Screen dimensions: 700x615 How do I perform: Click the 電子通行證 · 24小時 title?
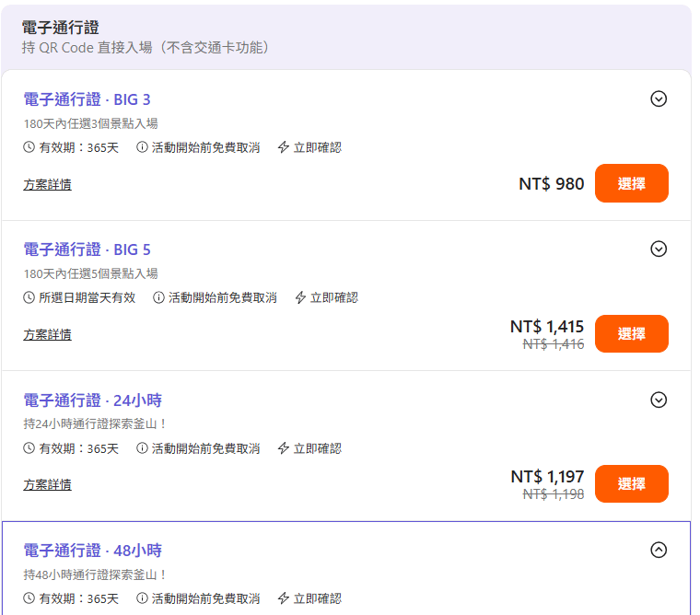[92, 400]
